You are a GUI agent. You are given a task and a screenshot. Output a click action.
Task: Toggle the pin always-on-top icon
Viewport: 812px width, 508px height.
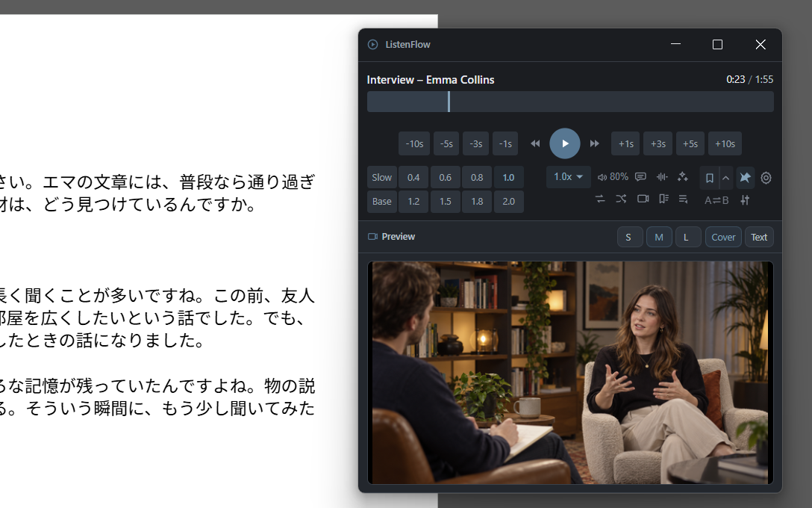745,178
